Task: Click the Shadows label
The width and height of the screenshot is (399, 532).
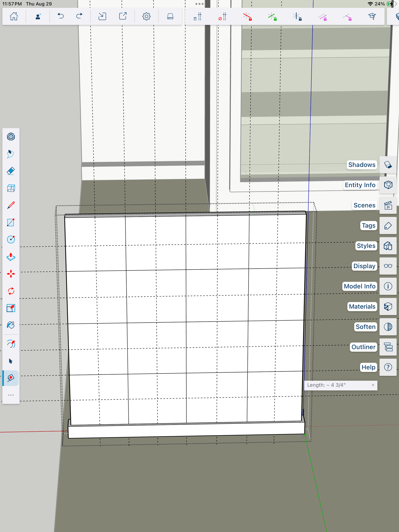Action: (x=361, y=165)
